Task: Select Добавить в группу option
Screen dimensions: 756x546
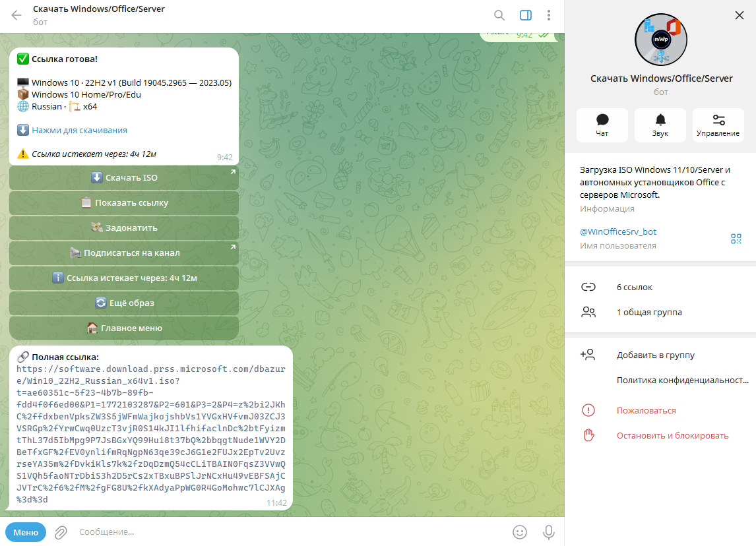Action: [660, 355]
